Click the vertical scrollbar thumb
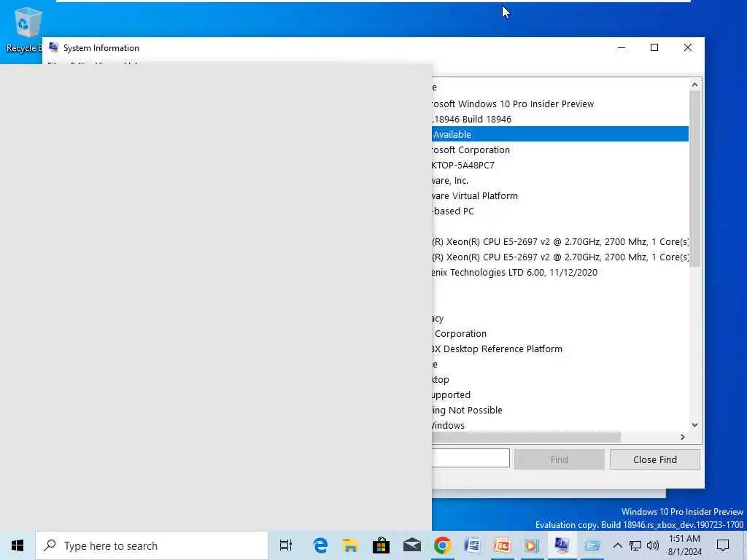 point(694,179)
